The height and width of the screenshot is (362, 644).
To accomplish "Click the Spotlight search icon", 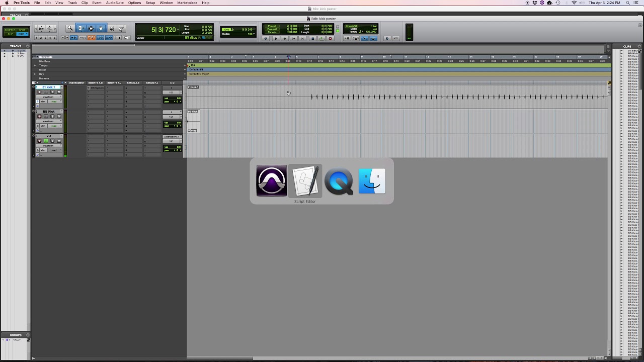I will (x=628, y=3).
